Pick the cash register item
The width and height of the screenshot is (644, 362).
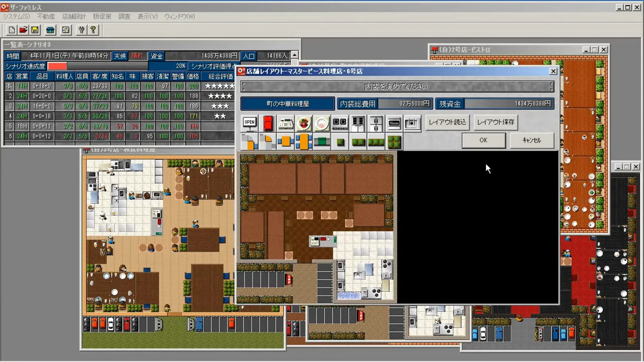coord(285,123)
